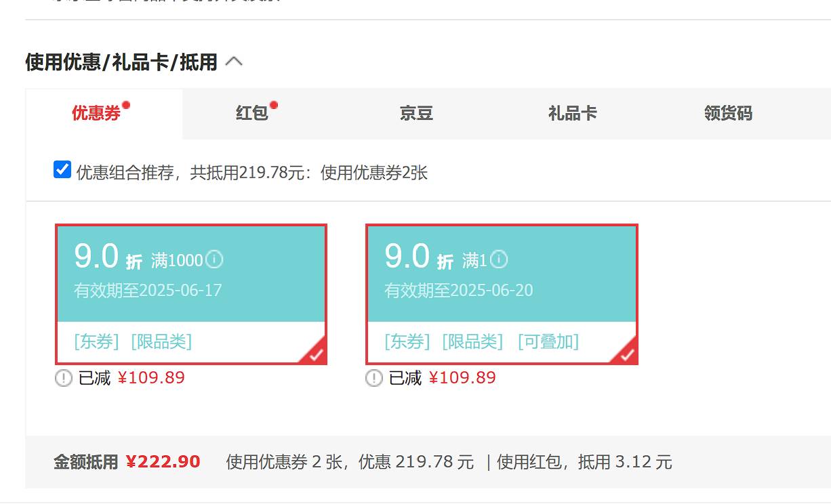This screenshot has height=504, width=831.
Task: Click checkmark corner of 满1000 coupon
Action: [315, 353]
